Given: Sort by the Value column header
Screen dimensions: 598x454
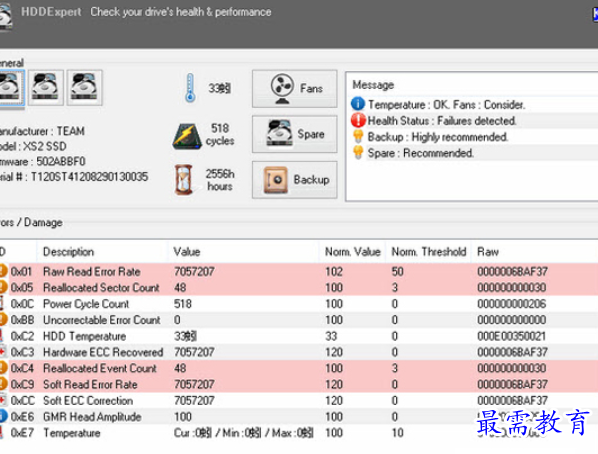Looking at the screenshot, I should tap(187, 252).
